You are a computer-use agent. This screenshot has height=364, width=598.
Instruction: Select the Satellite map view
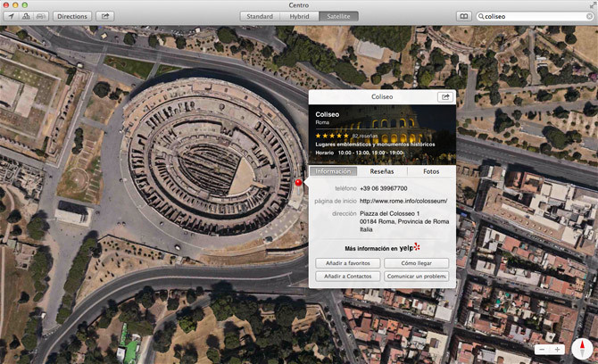coord(338,16)
